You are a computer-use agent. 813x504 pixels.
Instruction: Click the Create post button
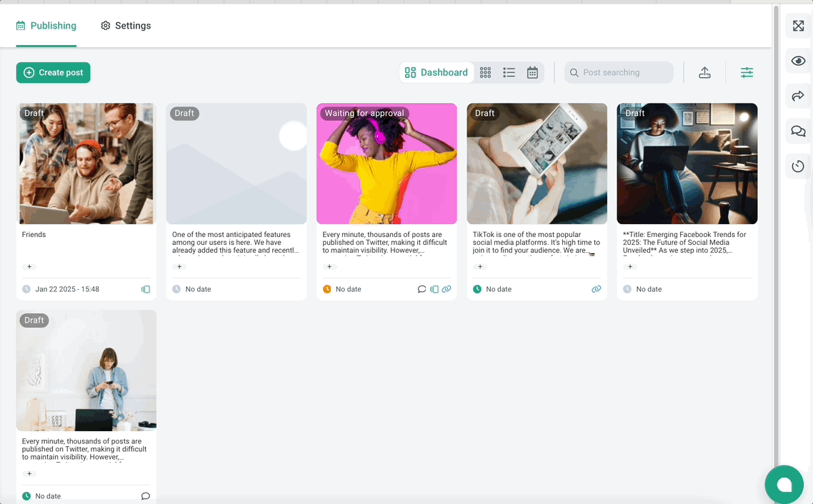pos(54,72)
